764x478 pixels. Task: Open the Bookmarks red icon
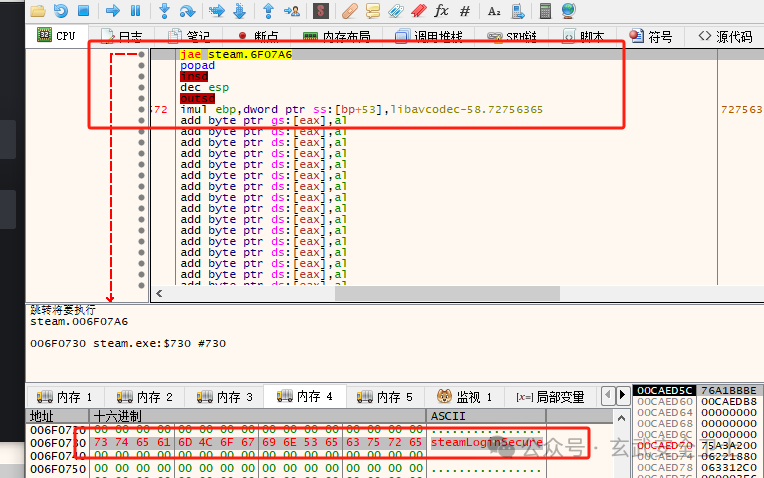point(419,10)
